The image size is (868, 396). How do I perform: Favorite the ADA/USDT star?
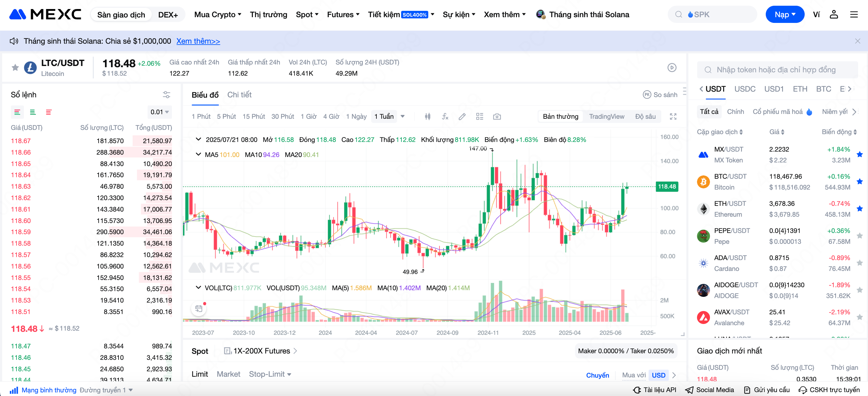pyautogui.click(x=860, y=263)
